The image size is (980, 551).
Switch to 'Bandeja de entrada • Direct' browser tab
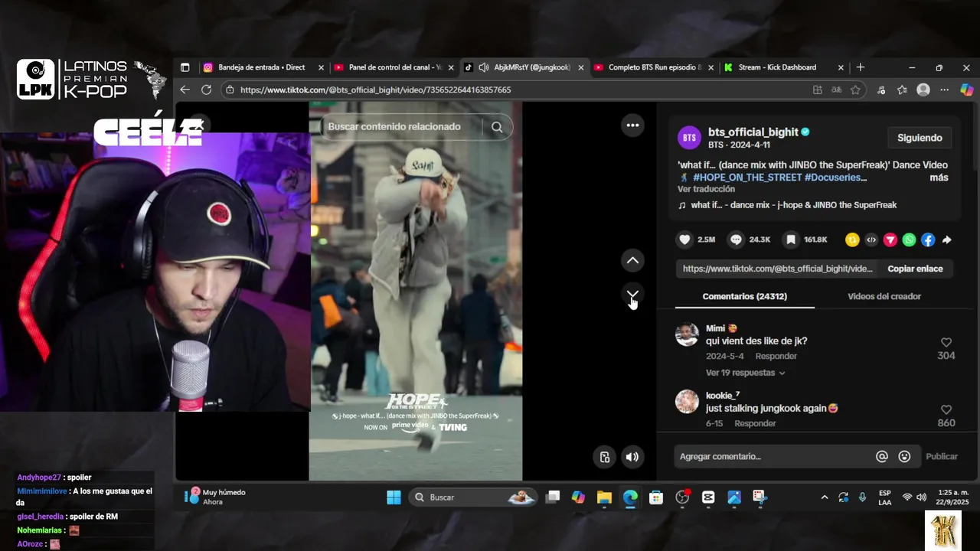pos(261,67)
